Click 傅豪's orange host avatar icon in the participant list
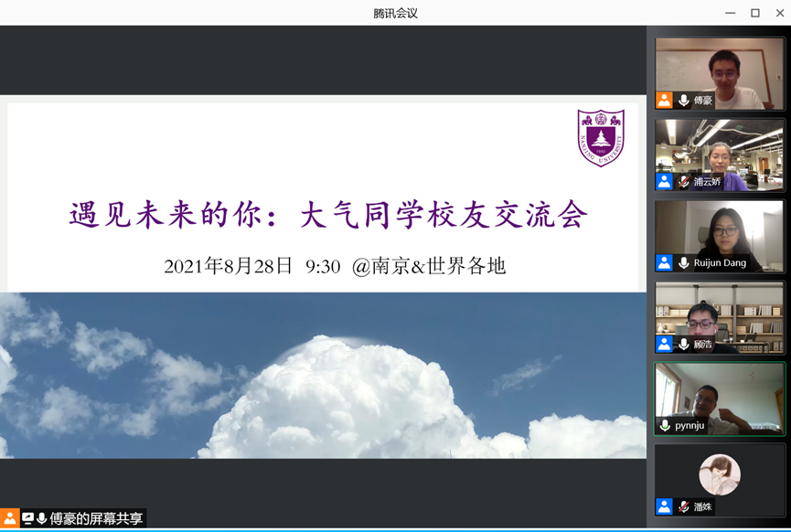This screenshot has height=532, width=791. (665, 101)
